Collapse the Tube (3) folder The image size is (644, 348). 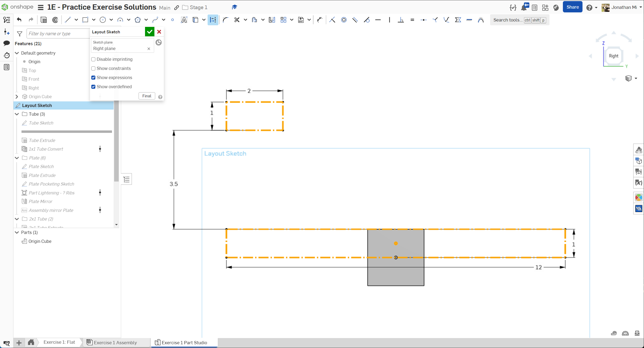point(17,114)
